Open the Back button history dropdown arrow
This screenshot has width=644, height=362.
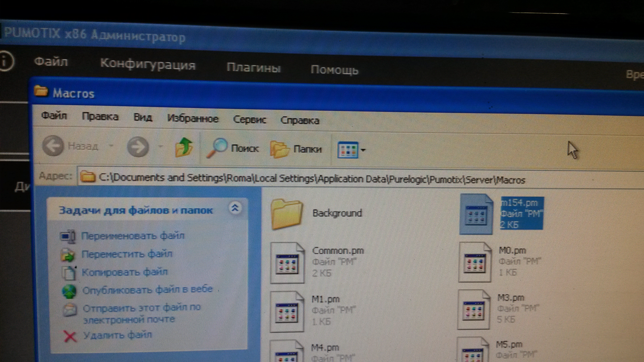coord(111,145)
